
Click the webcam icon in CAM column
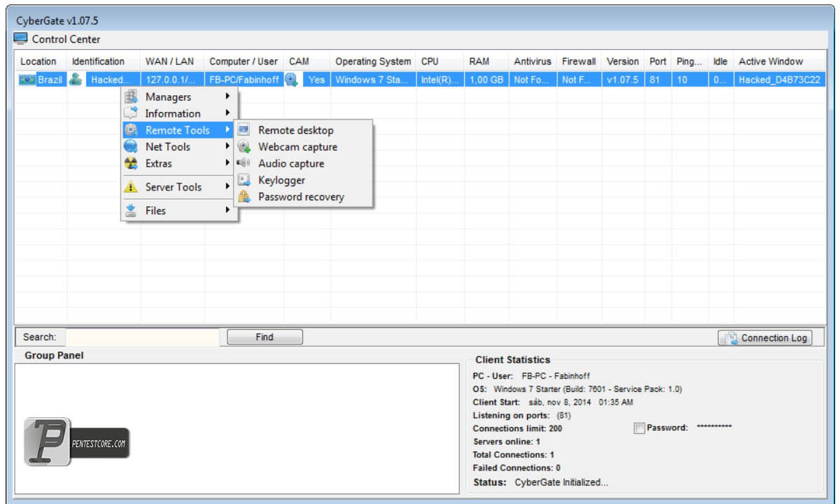(292, 80)
